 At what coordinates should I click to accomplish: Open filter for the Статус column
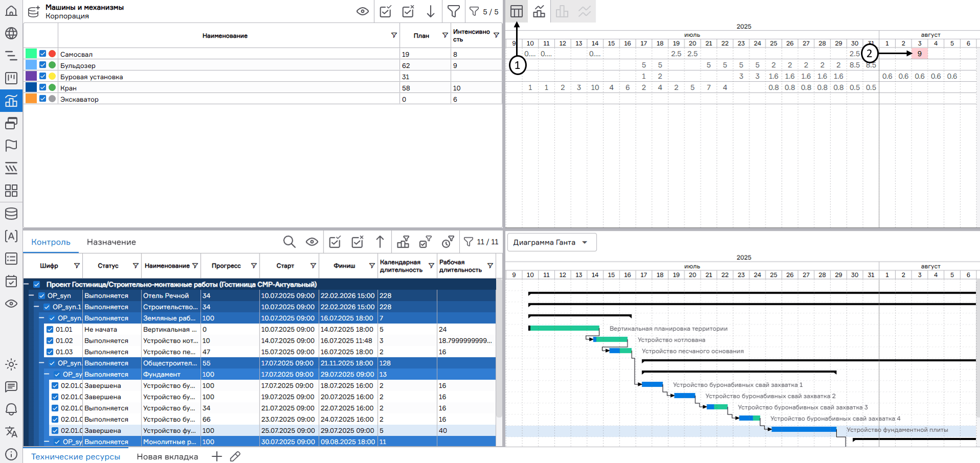click(135, 266)
